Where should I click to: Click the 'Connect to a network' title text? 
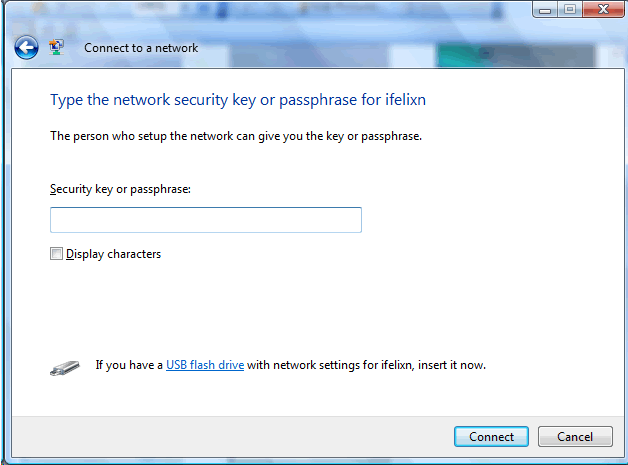coord(141,48)
